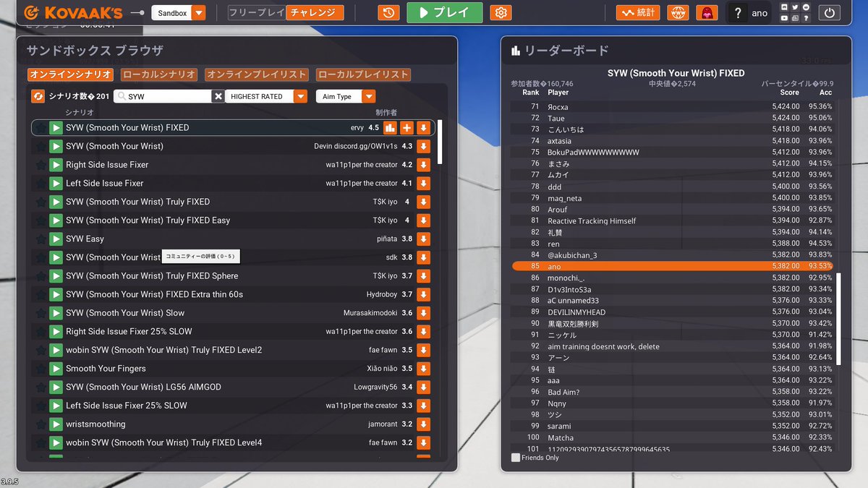Image resolution: width=868 pixels, height=488 pixels.
Task: Click the leaderboard scrollbar
Action: click(x=838, y=318)
